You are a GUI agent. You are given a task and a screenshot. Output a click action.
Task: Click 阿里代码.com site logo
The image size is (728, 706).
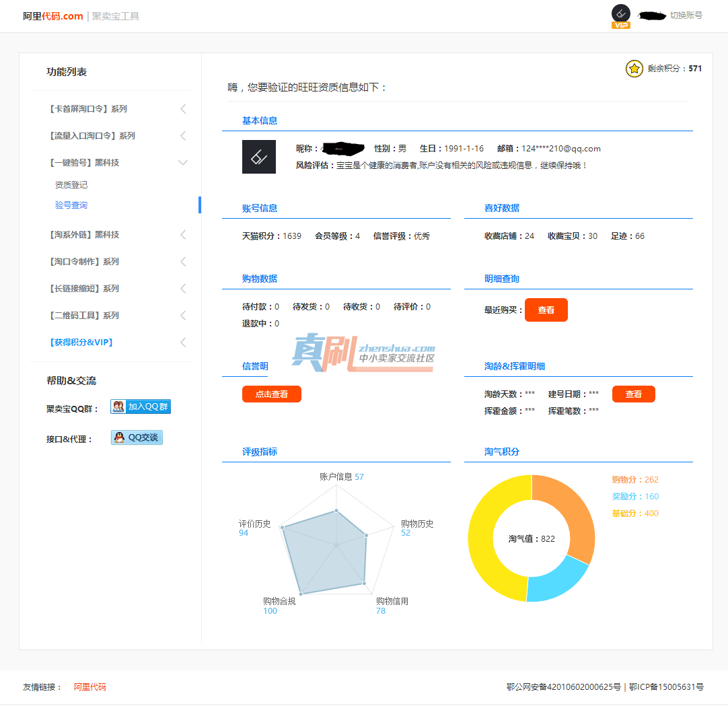(53, 16)
